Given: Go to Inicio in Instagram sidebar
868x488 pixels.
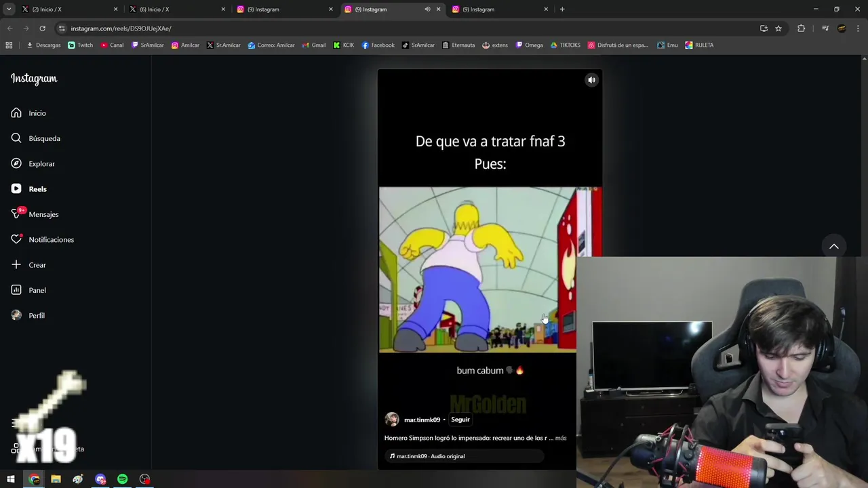Looking at the screenshot, I should click(28, 113).
